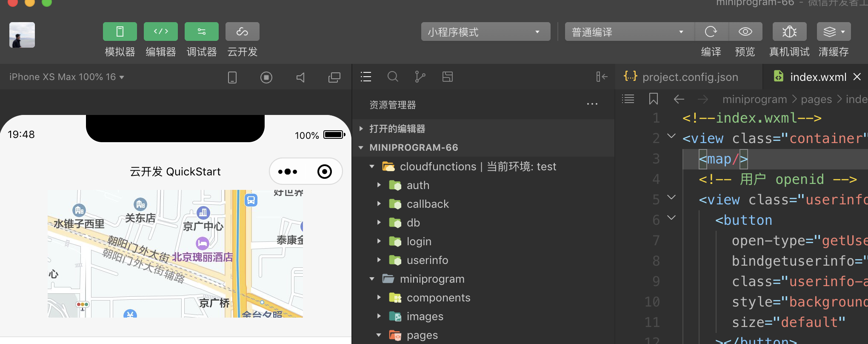Collapse the sidebar panel icon
This screenshot has height=344, width=868.
point(602,77)
